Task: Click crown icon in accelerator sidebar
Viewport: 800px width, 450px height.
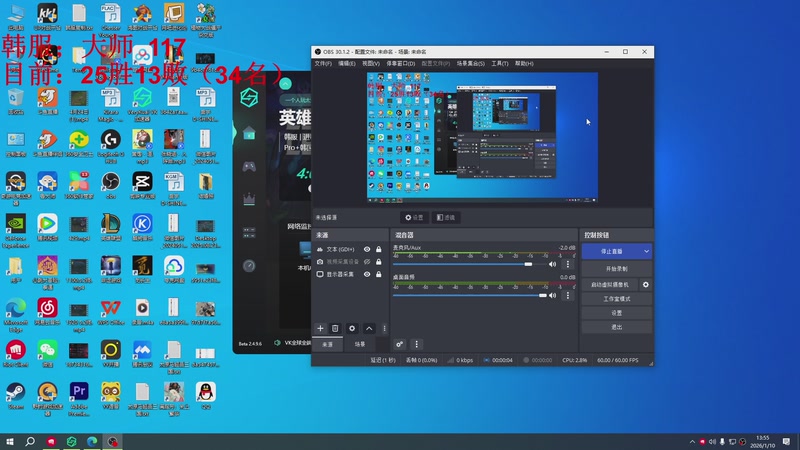Action: 249,199
